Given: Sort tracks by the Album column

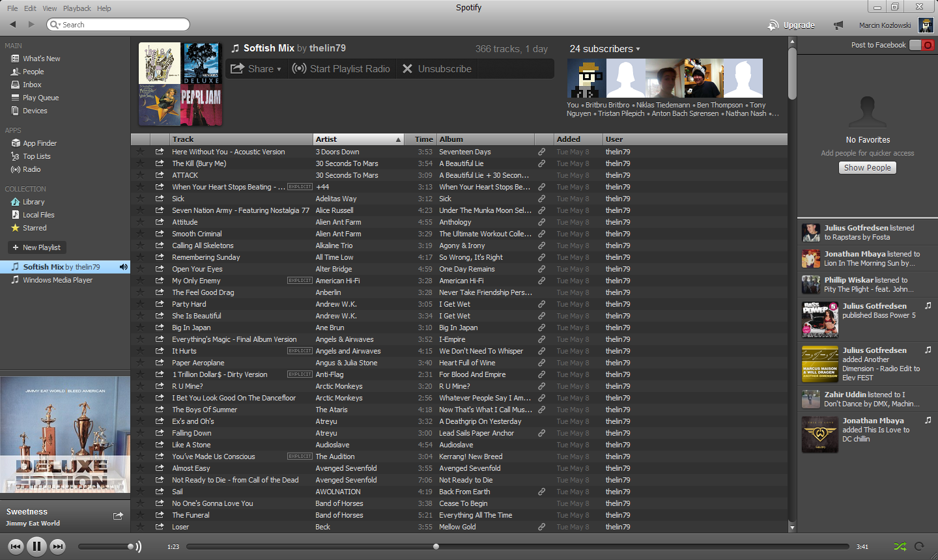Looking at the screenshot, I should [x=485, y=139].
